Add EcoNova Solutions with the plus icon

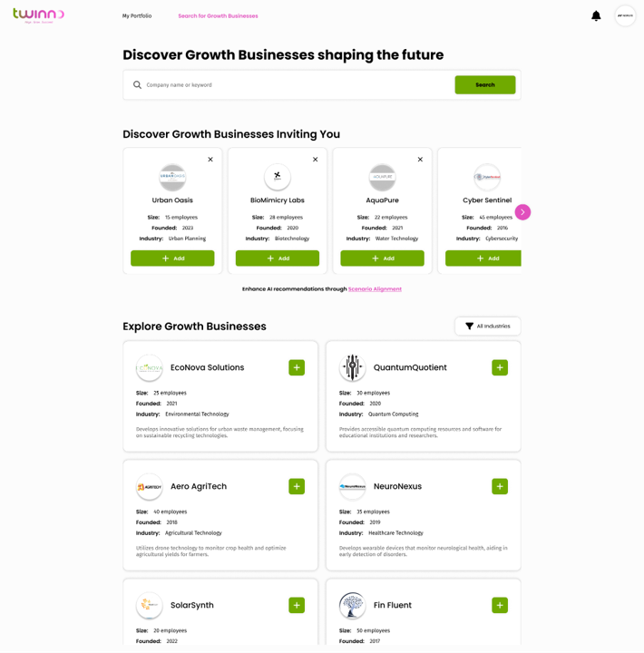point(297,367)
